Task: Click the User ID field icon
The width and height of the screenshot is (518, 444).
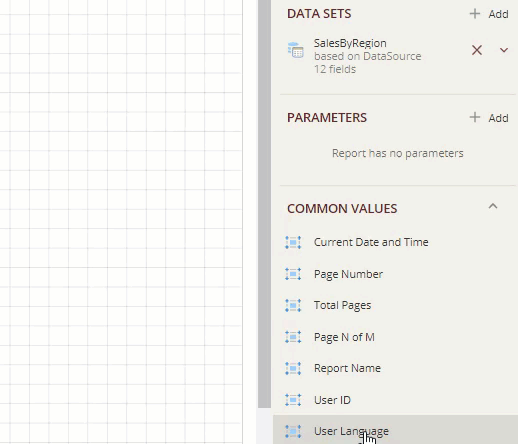Action: [293, 400]
